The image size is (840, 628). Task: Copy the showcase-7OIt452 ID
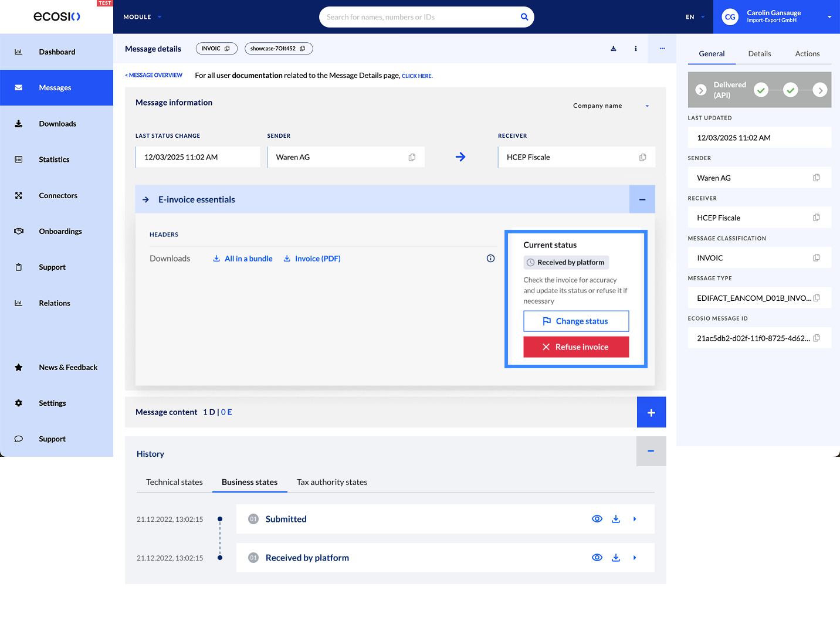303,49
